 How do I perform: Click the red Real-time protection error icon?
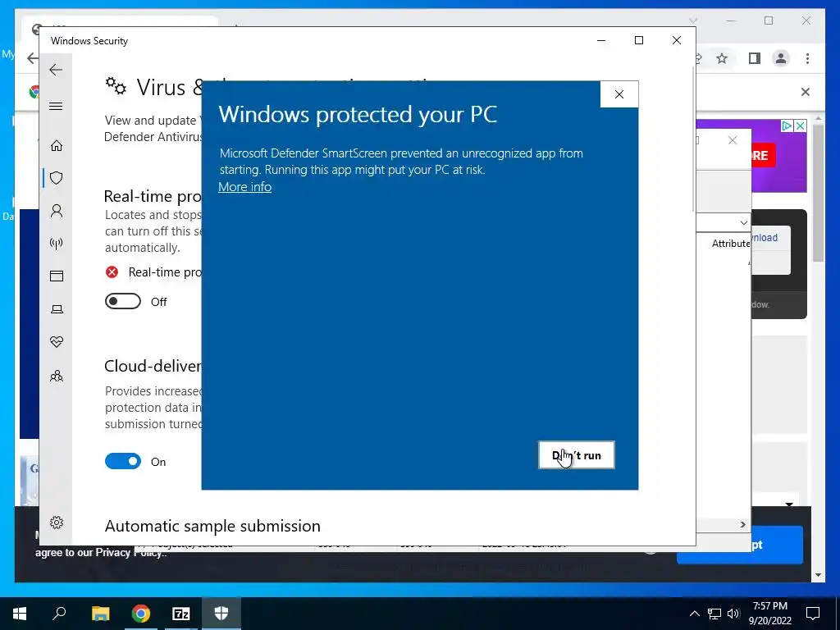pos(112,272)
